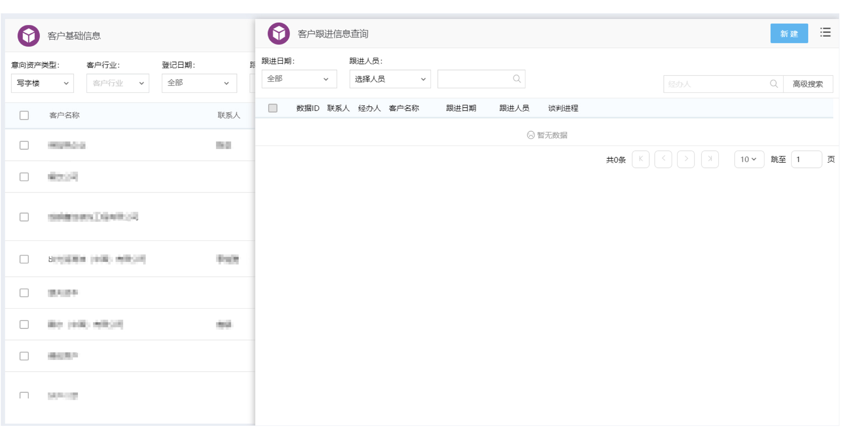Click the 谈判进程 column header
868x440 pixels.
tap(563, 108)
